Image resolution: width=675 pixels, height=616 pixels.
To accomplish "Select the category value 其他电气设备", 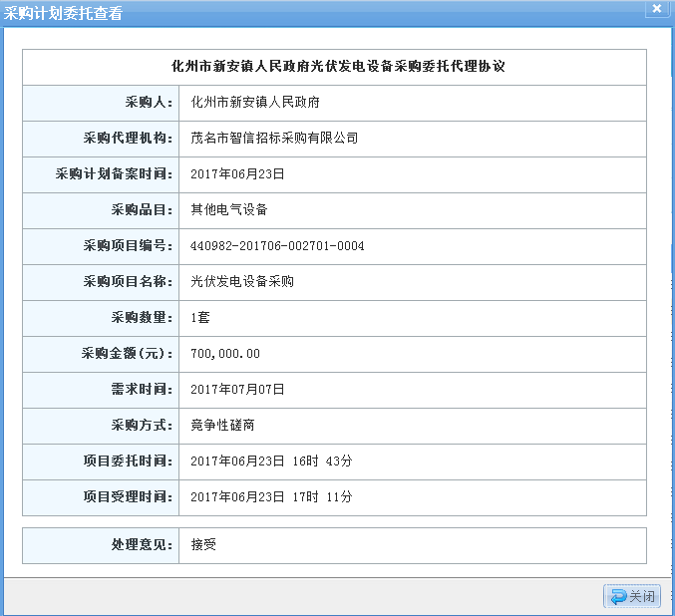I will (x=229, y=210).
